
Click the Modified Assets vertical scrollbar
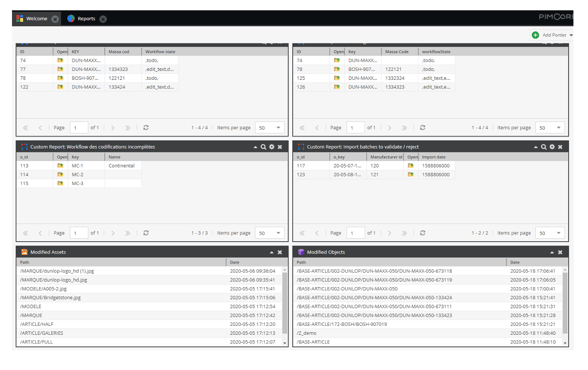point(284,302)
